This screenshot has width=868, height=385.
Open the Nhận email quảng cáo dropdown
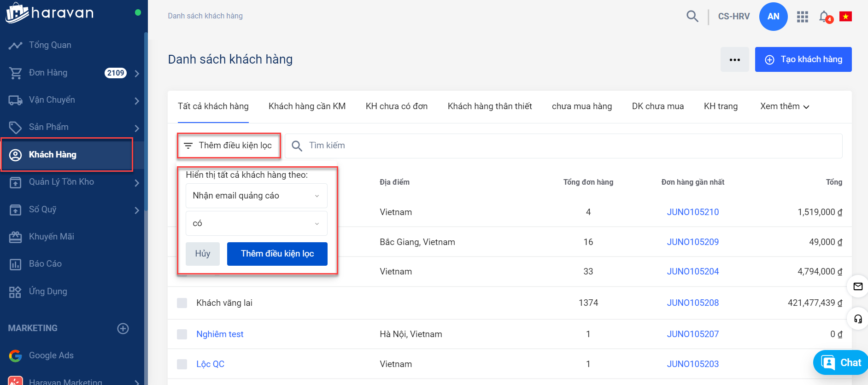[x=256, y=196]
